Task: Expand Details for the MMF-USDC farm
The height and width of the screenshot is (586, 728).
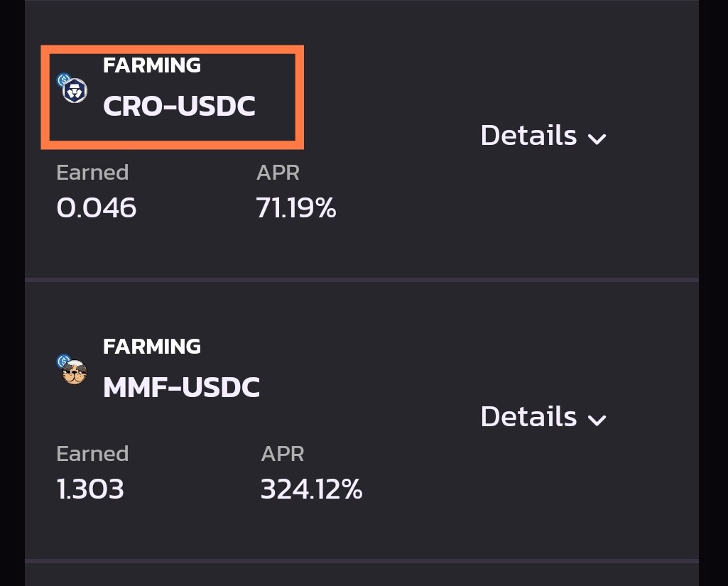Action: 543,416
